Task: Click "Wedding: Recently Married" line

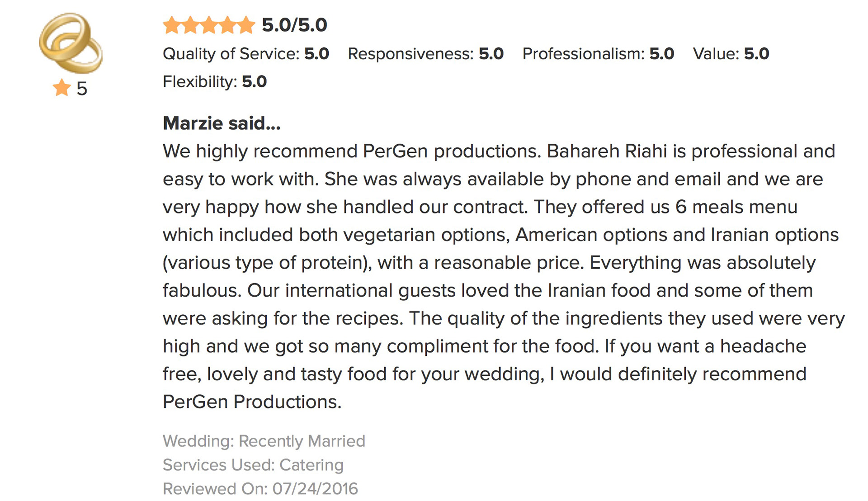Action: point(264,441)
